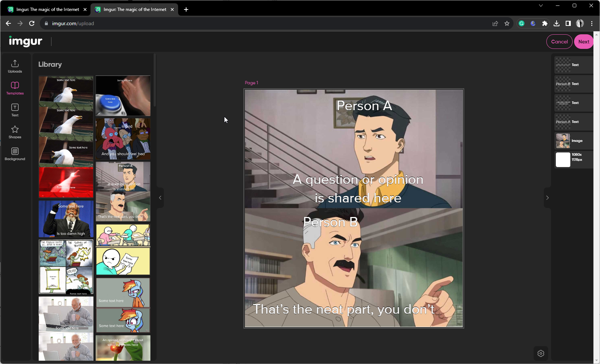Open the Text tool in sidebar

(15, 110)
